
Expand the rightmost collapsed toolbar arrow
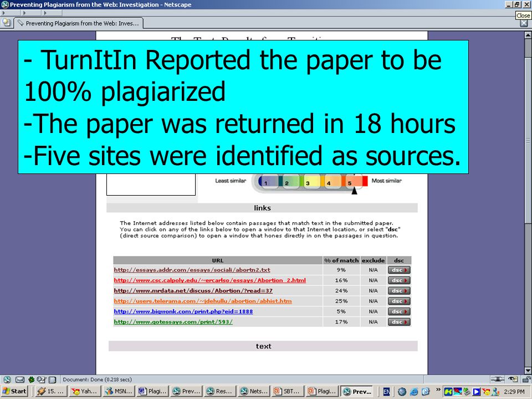point(45,13)
